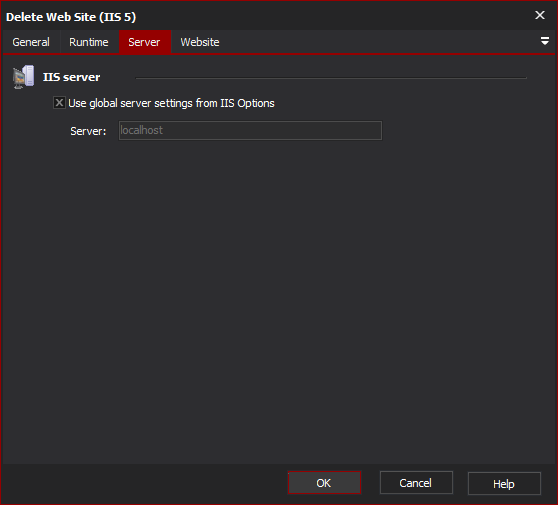Screen dimensions: 558x505
Task: Click the IIS server section heading
Action: pyautogui.click(x=71, y=77)
